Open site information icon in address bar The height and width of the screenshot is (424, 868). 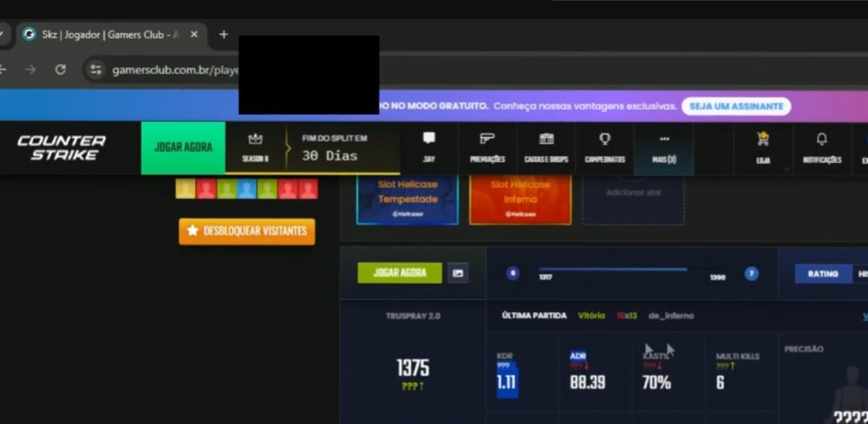point(96,69)
